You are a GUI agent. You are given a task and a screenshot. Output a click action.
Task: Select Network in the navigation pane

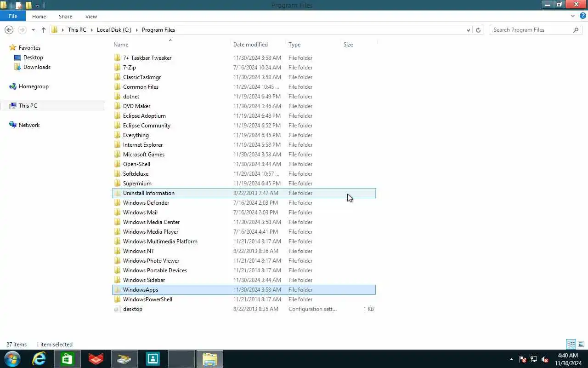click(29, 125)
